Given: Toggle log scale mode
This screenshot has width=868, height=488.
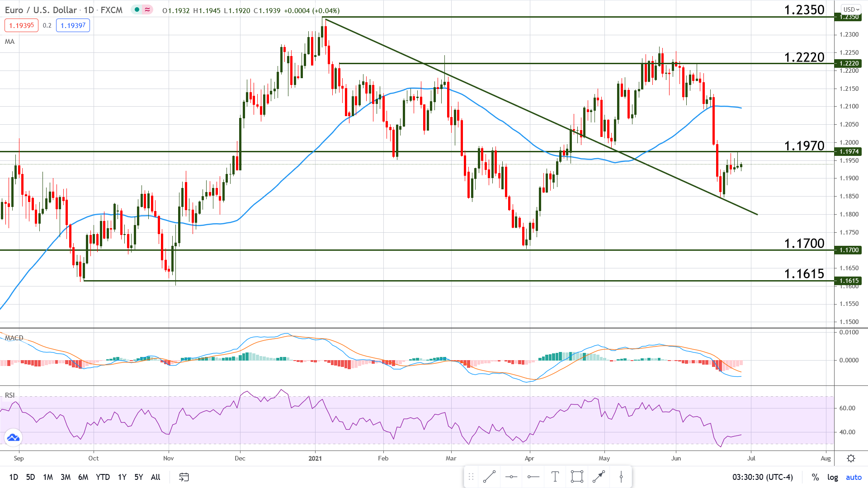Looking at the screenshot, I should 833,477.
